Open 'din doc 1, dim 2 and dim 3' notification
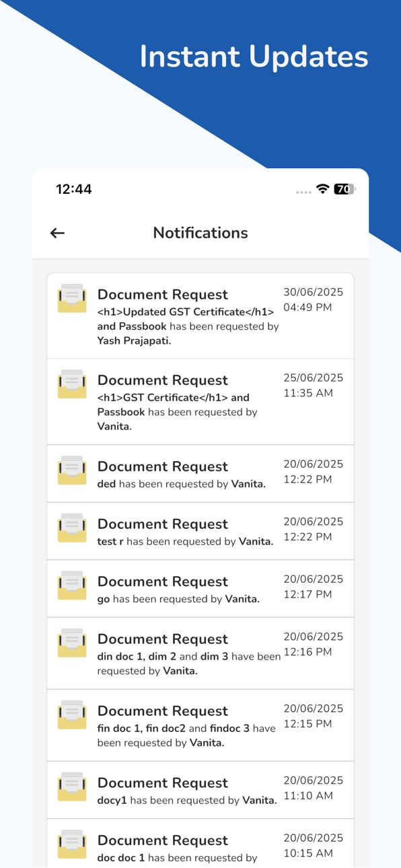This screenshot has height=868, width=401. (x=200, y=653)
